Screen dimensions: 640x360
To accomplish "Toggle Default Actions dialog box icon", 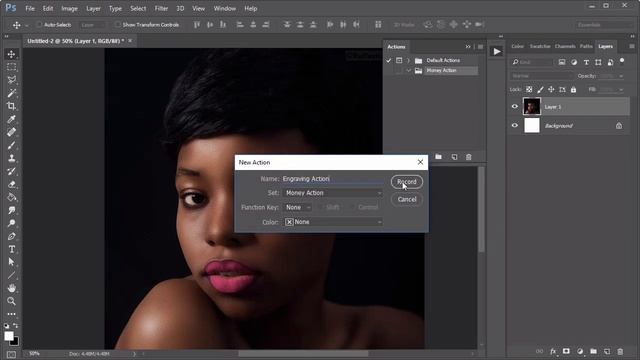I will 399,60.
